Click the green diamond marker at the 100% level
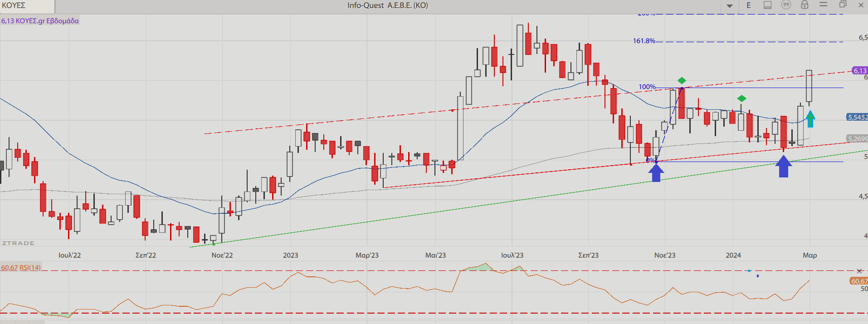This screenshot has height=324, width=868. pos(682,81)
